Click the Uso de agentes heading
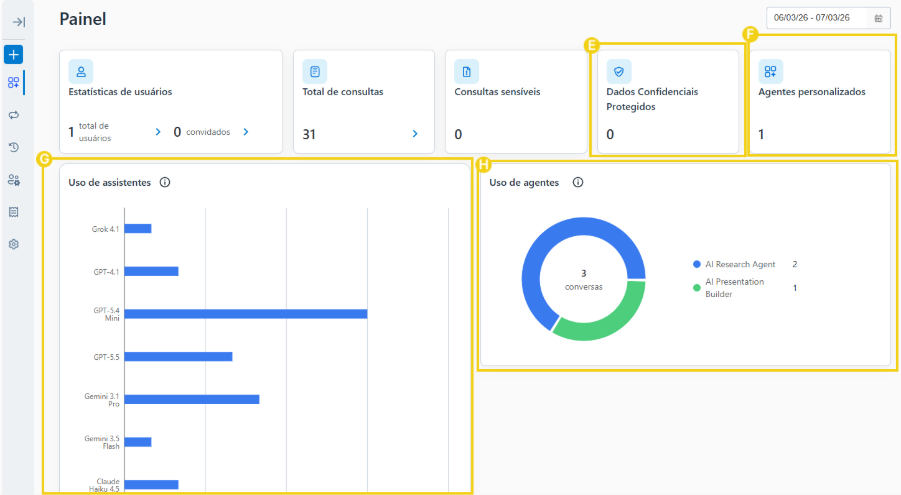Image resolution: width=901 pixels, height=495 pixels. click(x=524, y=182)
